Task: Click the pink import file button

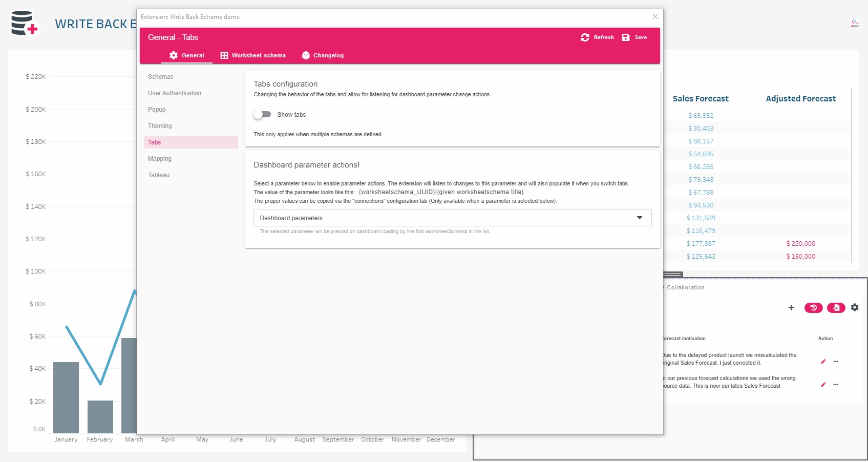Action: click(836, 308)
